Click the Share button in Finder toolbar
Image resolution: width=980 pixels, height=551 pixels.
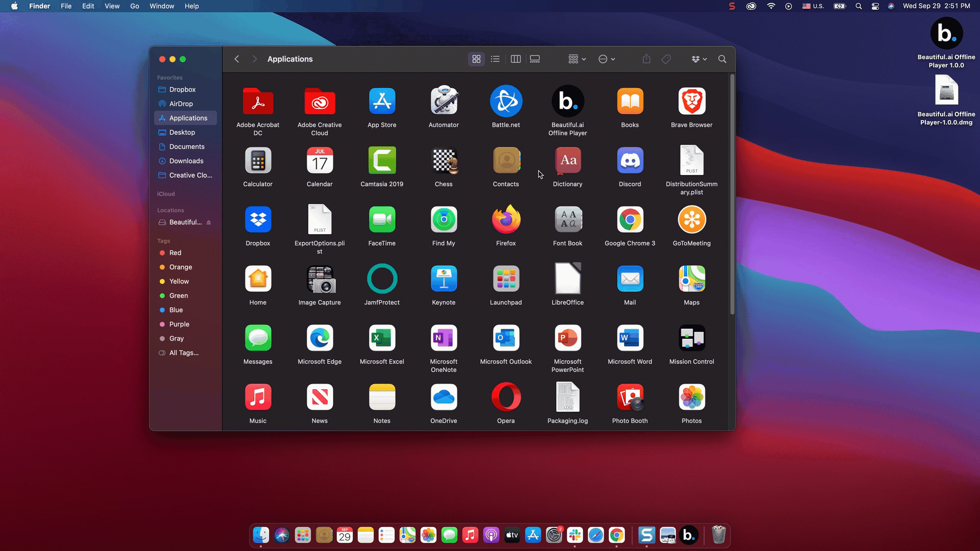pos(647,59)
